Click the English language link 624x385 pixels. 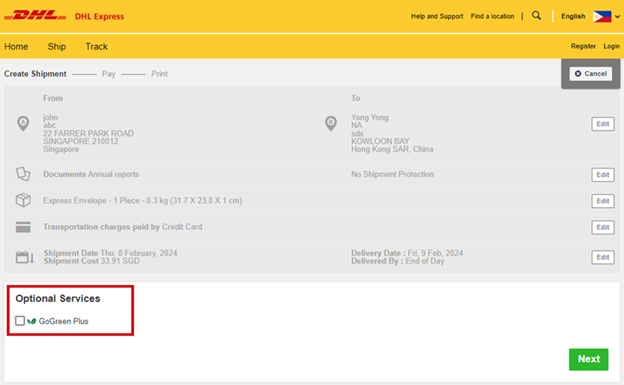(573, 16)
